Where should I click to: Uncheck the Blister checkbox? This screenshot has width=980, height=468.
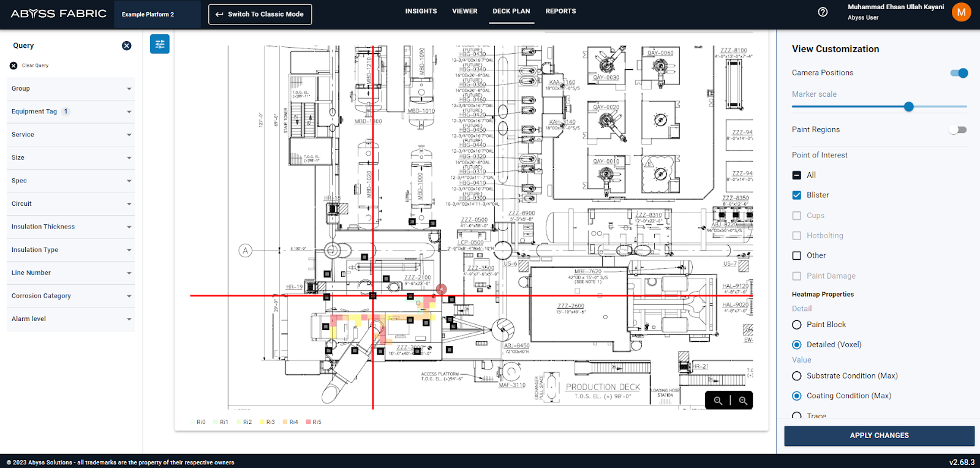click(x=797, y=195)
